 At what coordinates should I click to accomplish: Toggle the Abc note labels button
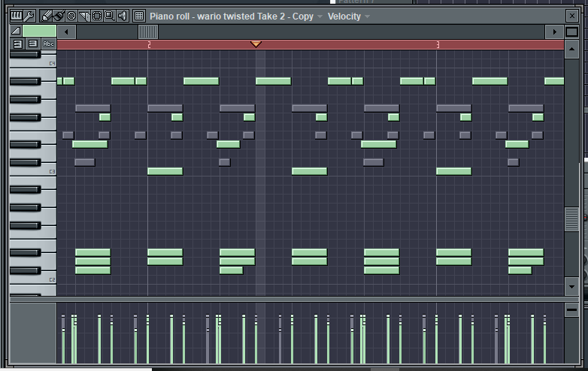coord(48,44)
